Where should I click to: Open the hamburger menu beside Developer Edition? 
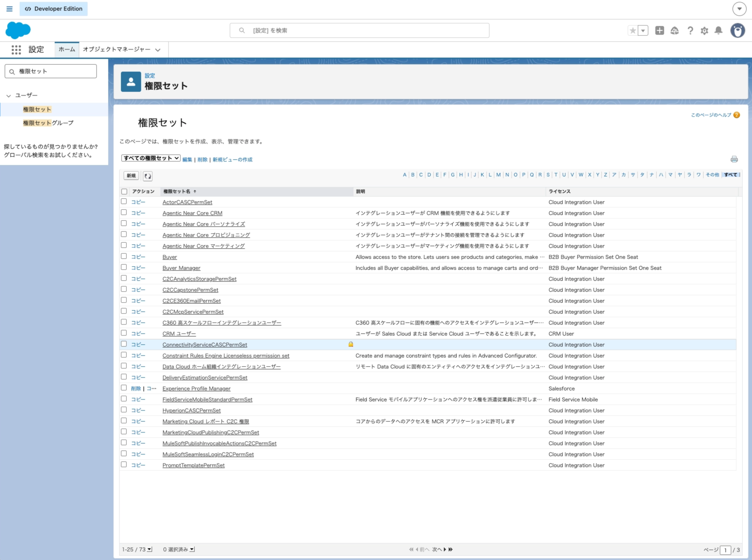9,9
